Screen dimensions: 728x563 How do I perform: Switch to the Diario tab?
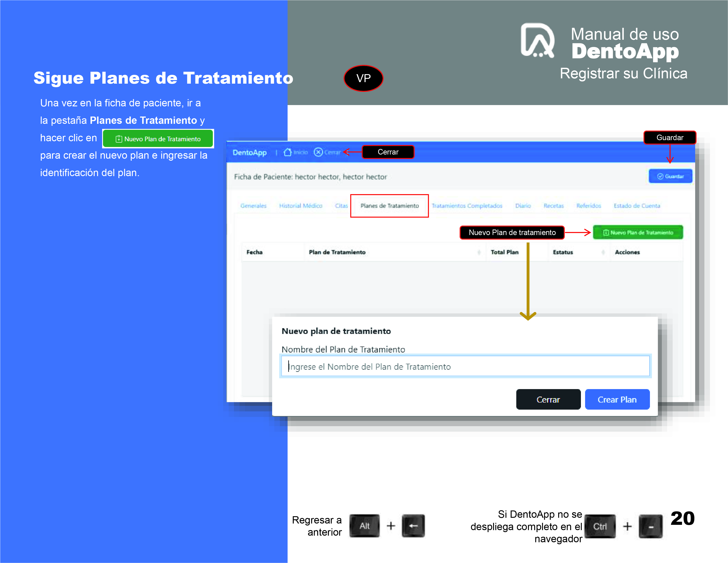click(x=523, y=206)
